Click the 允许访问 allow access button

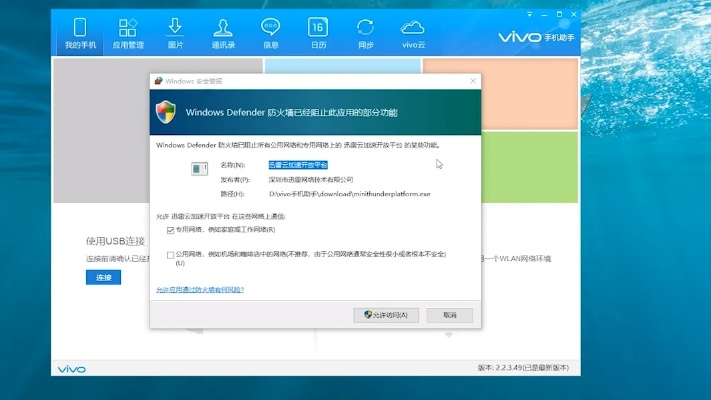coord(386,315)
